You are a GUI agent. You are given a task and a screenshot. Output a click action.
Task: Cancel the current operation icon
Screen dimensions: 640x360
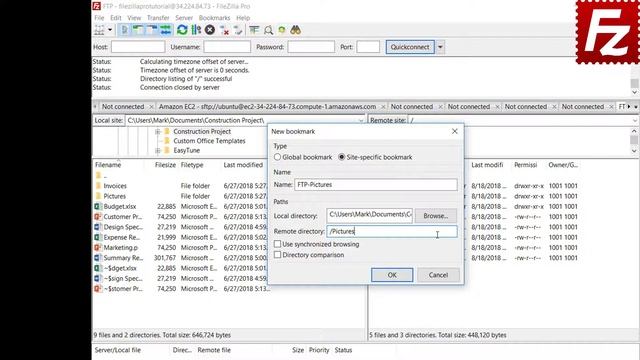click(x=210, y=30)
